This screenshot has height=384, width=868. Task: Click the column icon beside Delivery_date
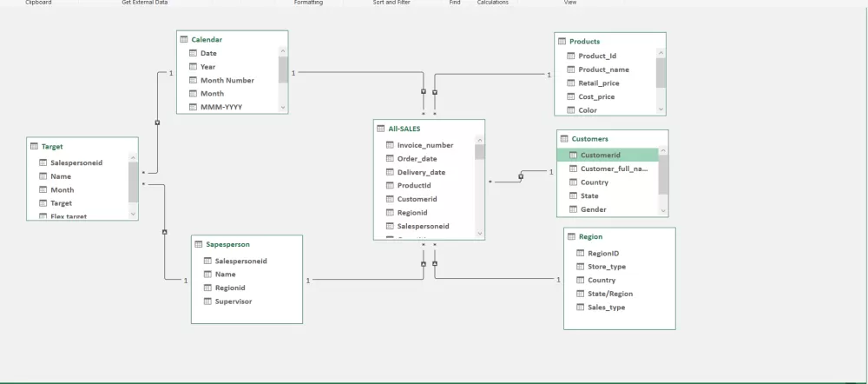tap(390, 172)
